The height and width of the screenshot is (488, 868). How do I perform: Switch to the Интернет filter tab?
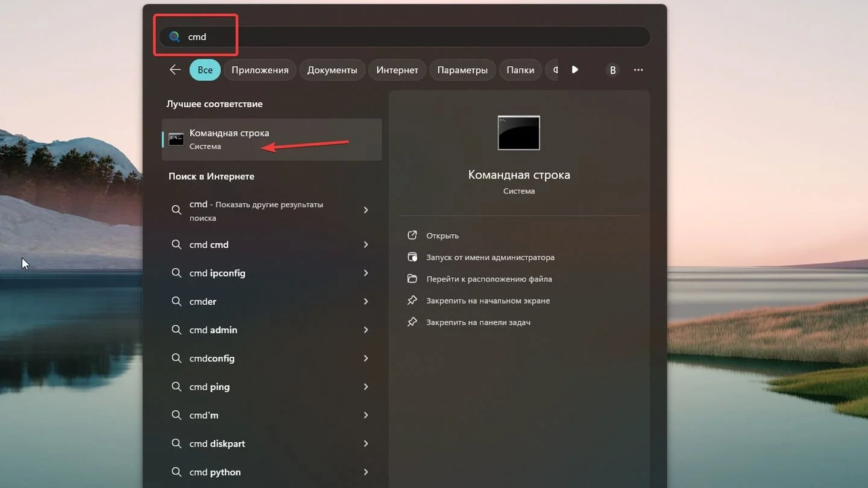point(397,70)
